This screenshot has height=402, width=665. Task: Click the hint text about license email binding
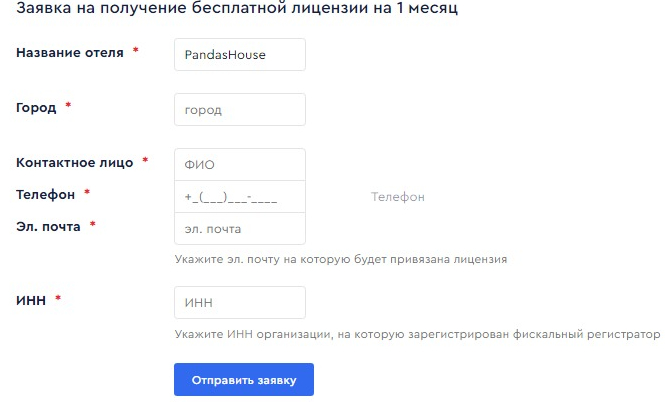(341, 259)
